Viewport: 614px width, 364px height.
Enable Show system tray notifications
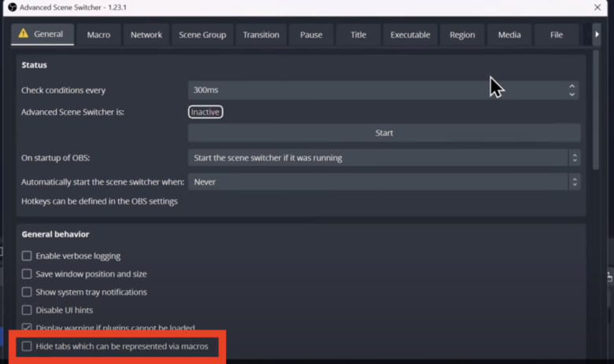point(27,292)
